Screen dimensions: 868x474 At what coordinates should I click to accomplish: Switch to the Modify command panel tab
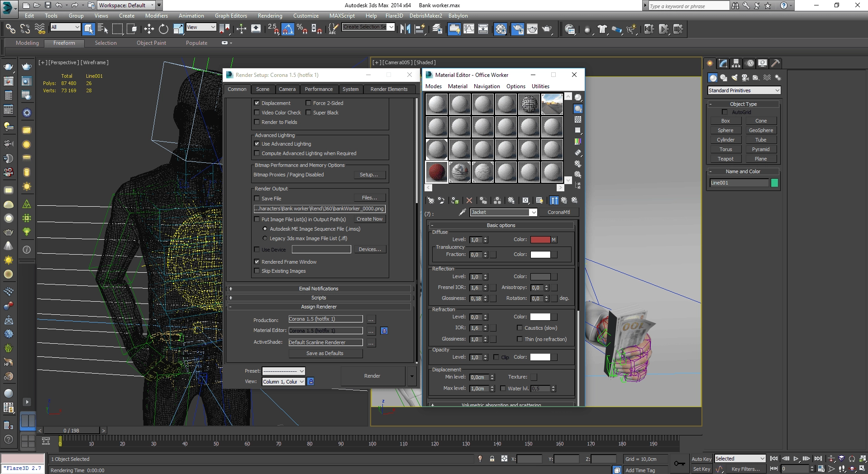723,63
